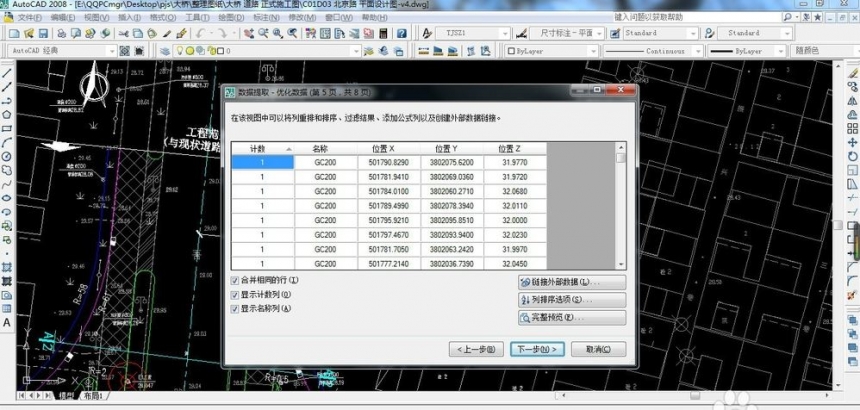
Task: Toggle 显示计数列 checkbox
Action: tap(235, 295)
